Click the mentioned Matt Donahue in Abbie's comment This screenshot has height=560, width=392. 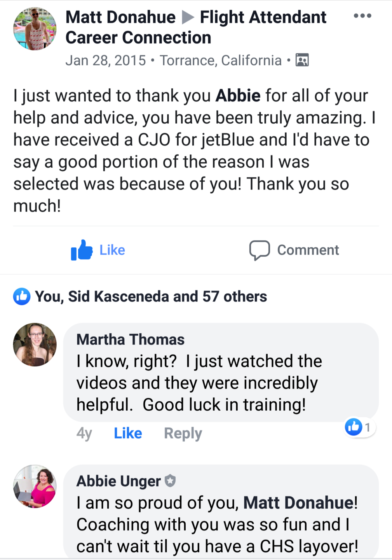[298, 503]
